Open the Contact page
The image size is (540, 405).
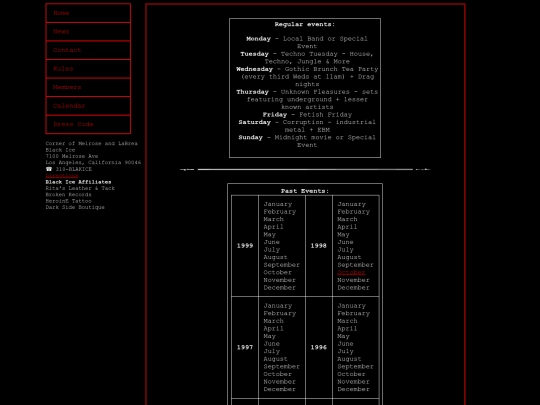pos(88,50)
